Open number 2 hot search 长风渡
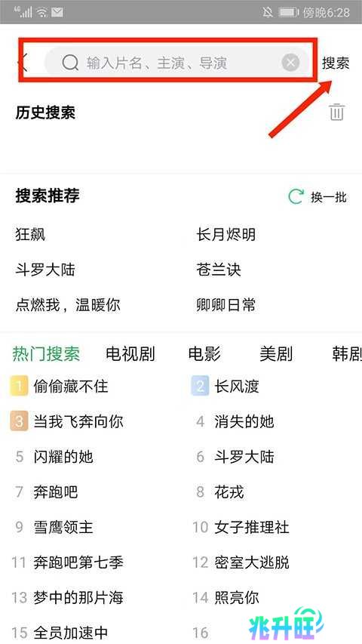The width and height of the screenshot is (362, 644). [x=236, y=386]
